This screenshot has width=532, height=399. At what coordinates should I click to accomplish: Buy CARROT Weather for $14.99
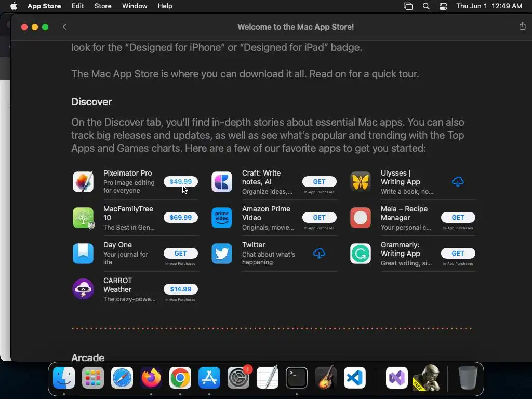tap(180, 289)
